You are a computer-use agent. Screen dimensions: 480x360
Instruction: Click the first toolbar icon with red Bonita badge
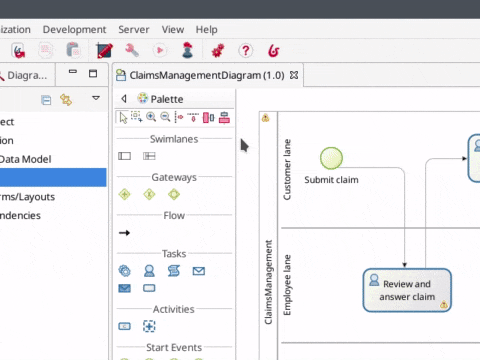18,50
